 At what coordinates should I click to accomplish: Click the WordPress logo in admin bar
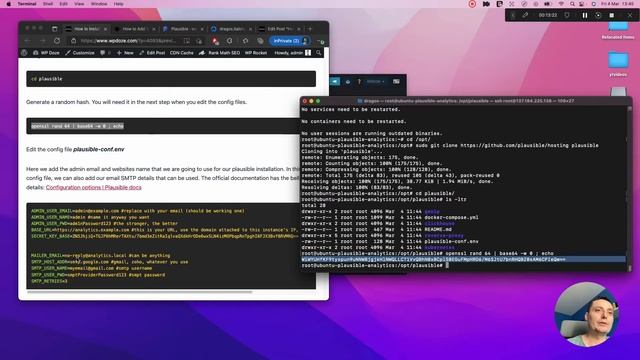(x=24, y=53)
